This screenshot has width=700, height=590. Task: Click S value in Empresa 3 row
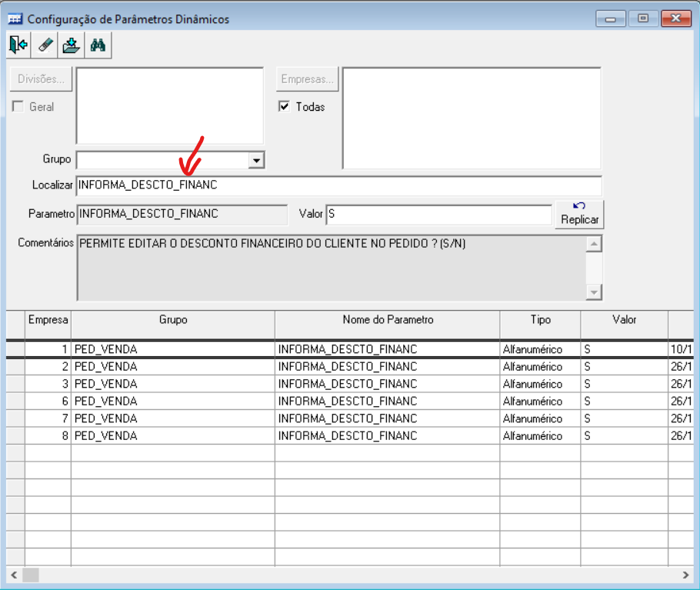pos(624,385)
